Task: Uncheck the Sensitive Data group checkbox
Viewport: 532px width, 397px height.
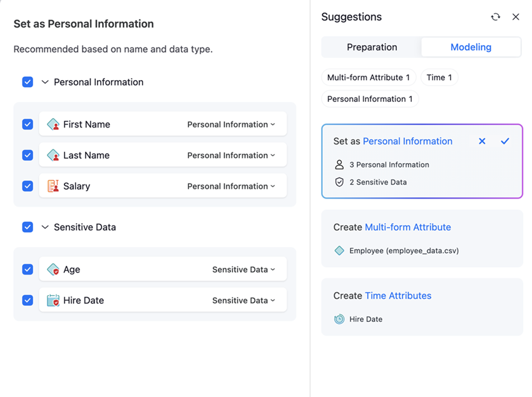Action: [28, 227]
